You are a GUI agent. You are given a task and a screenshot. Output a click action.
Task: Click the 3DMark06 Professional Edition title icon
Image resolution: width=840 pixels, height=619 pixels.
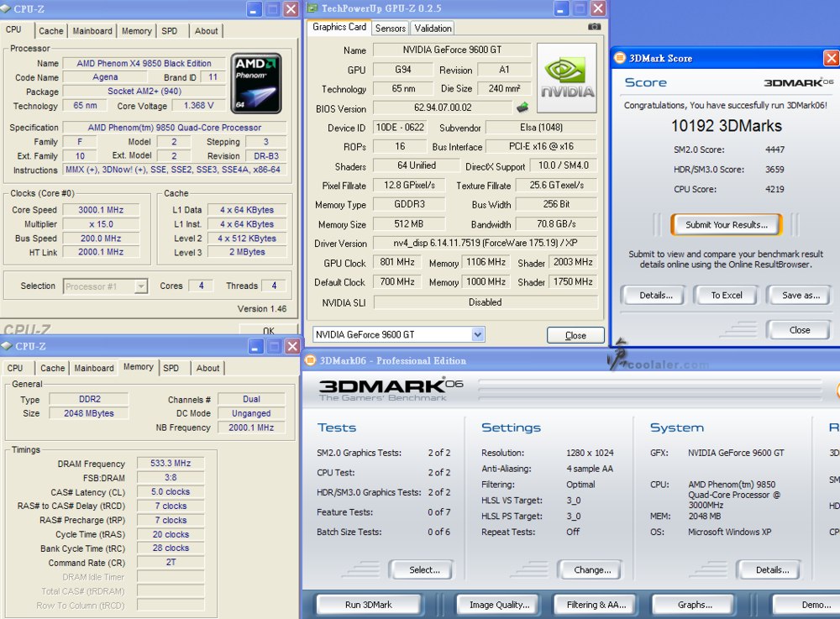pos(310,360)
